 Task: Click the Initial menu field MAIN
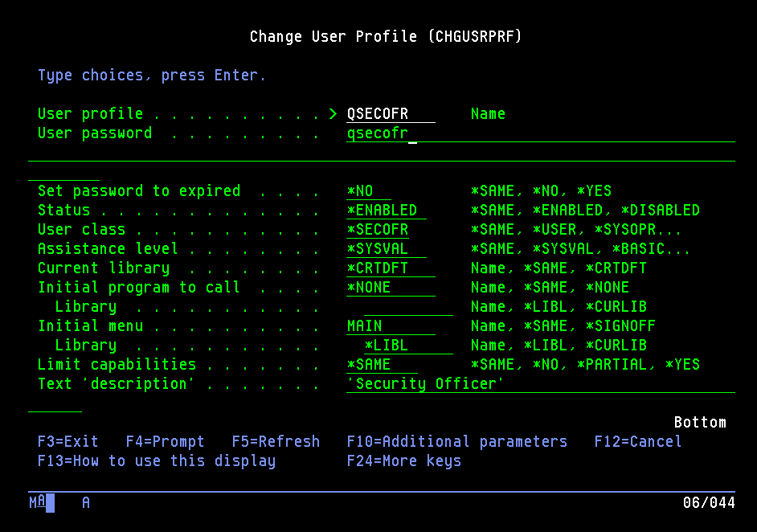click(x=391, y=326)
